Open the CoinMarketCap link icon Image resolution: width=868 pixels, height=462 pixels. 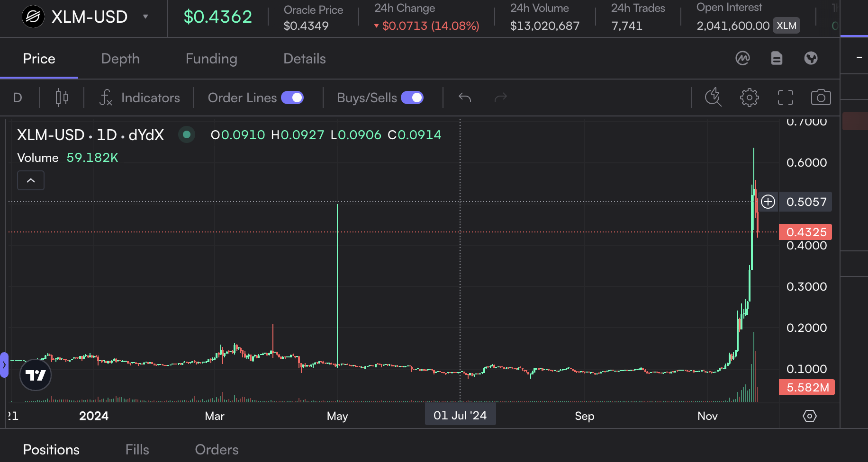click(742, 58)
